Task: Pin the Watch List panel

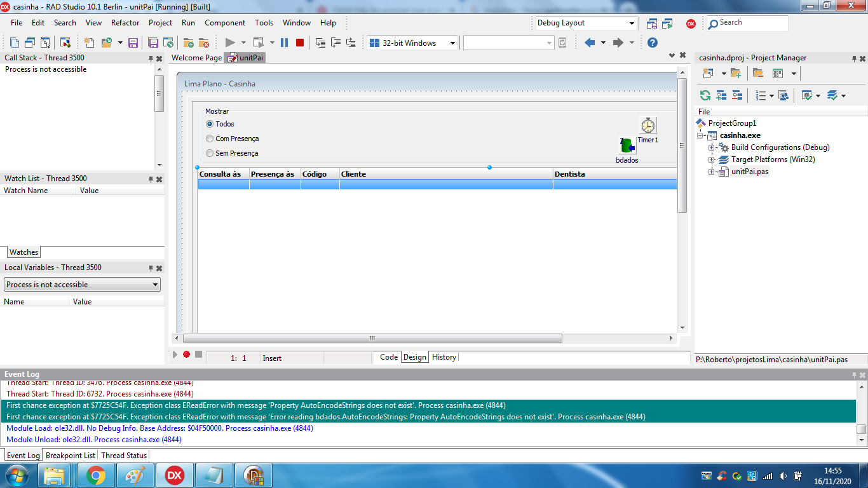Action: (x=151, y=179)
